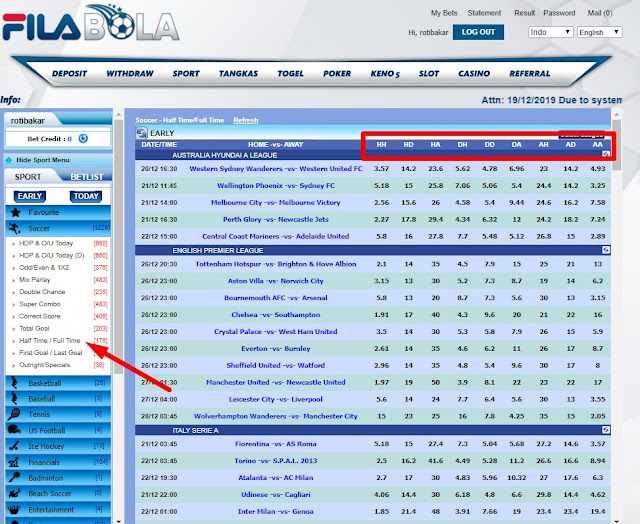640x524 pixels.
Task: Click the Basketball sport icon
Action: tap(15, 383)
